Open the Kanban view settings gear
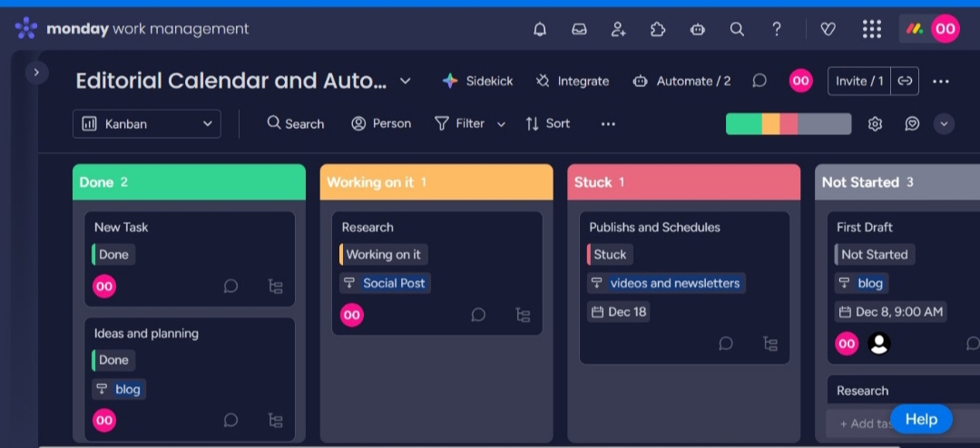The width and height of the screenshot is (980, 448). (x=875, y=123)
